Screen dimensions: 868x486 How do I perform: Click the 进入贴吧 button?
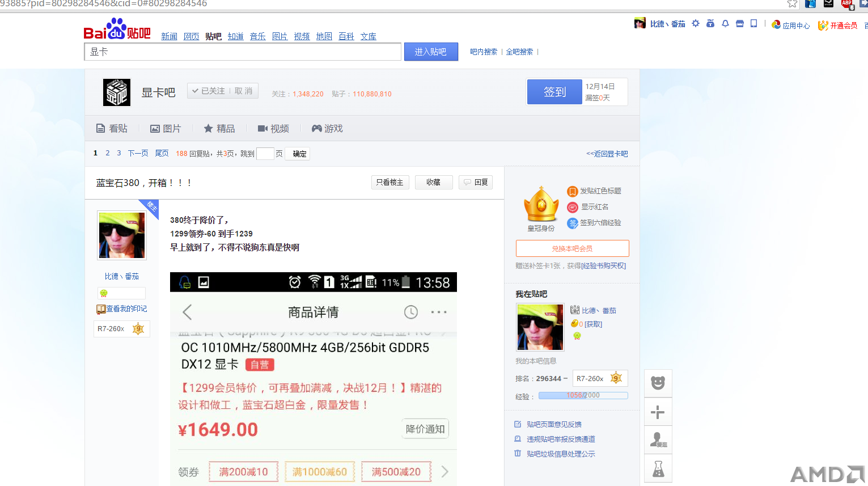[x=431, y=52]
